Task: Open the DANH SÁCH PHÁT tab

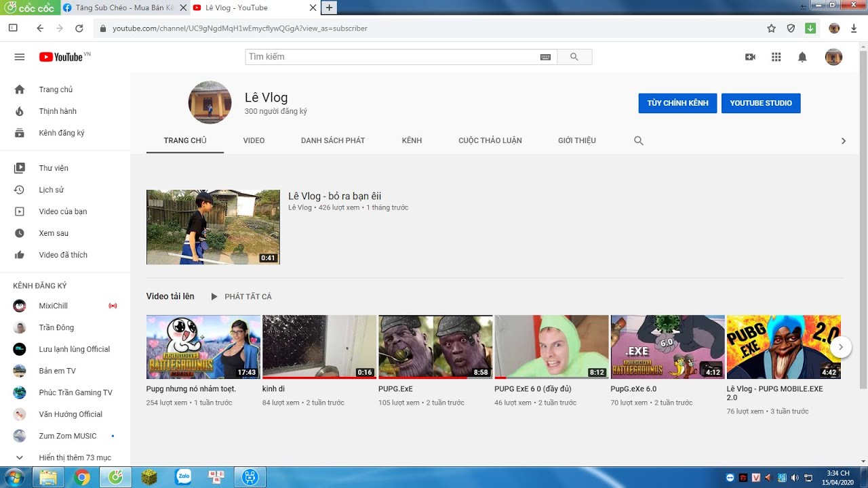Action: [333, 140]
